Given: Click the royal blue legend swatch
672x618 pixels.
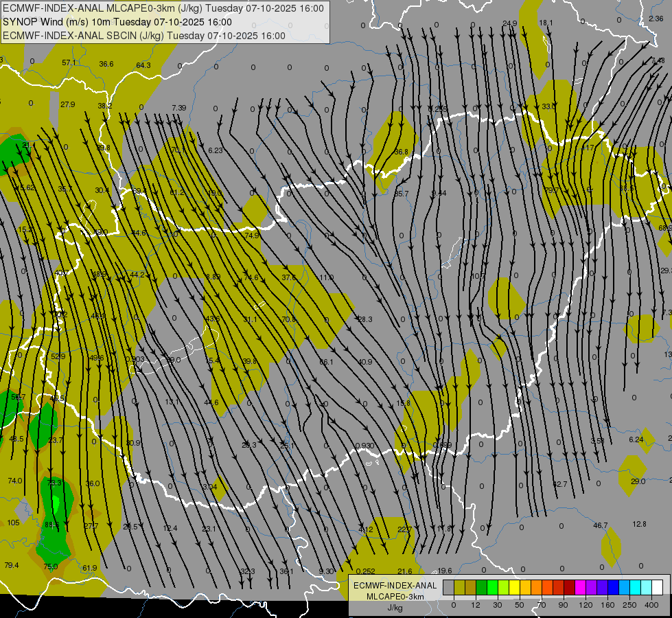Looking at the screenshot, I should (613, 587).
